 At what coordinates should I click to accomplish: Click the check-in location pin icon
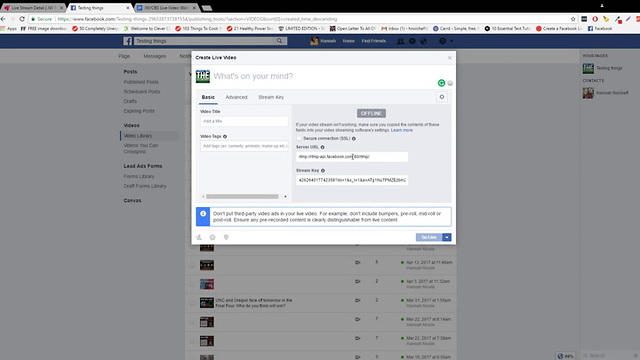[x=226, y=237]
